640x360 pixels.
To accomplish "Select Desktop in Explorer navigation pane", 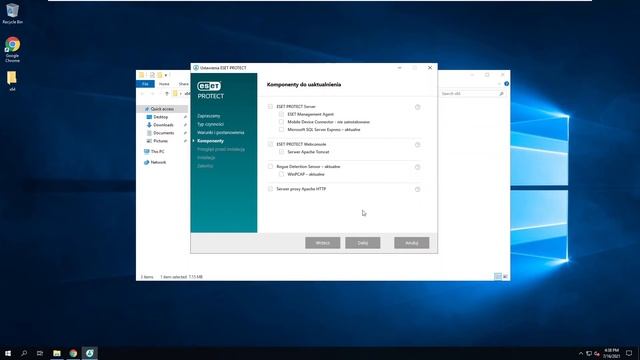I will point(161,117).
